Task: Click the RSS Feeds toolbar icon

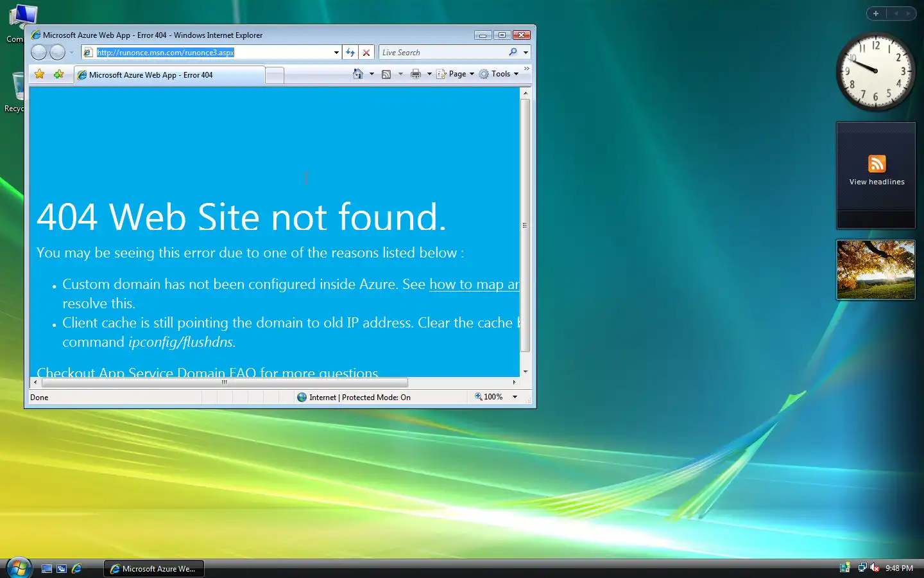Action: point(386,74)
